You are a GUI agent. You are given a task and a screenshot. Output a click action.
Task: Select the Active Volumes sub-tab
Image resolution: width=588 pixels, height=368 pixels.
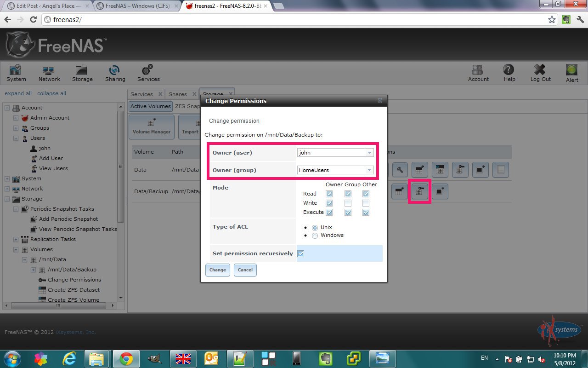point(150,106)
